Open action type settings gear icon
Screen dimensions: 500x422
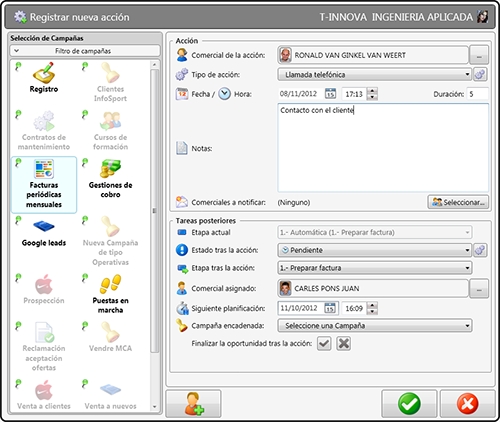480,74
